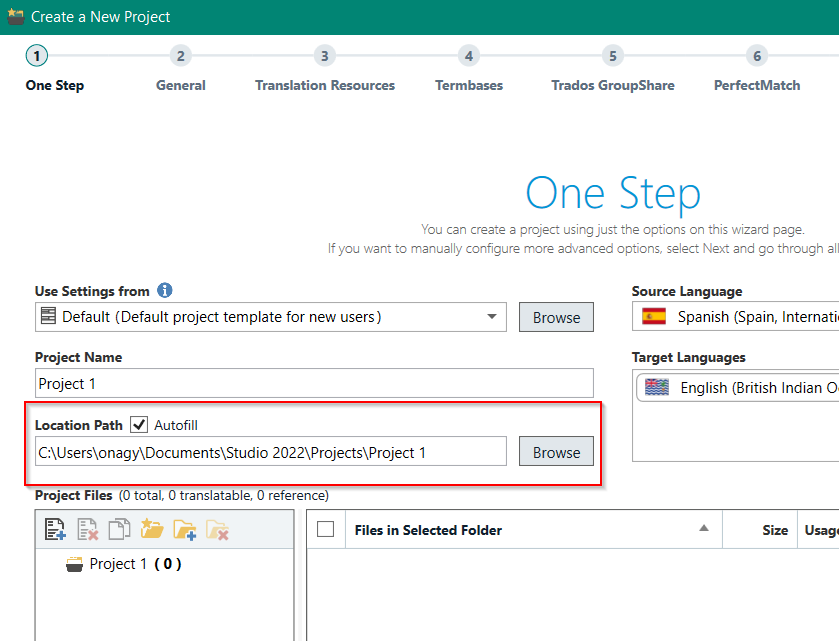The width and height of the screenshot is (839, 641).
Task: Go to step 2 General
Action: [181, 56]
